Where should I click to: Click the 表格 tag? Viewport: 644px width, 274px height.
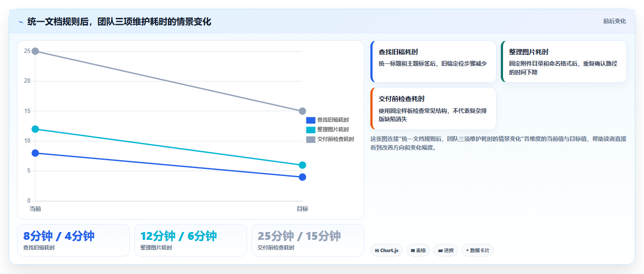(418, 250)
